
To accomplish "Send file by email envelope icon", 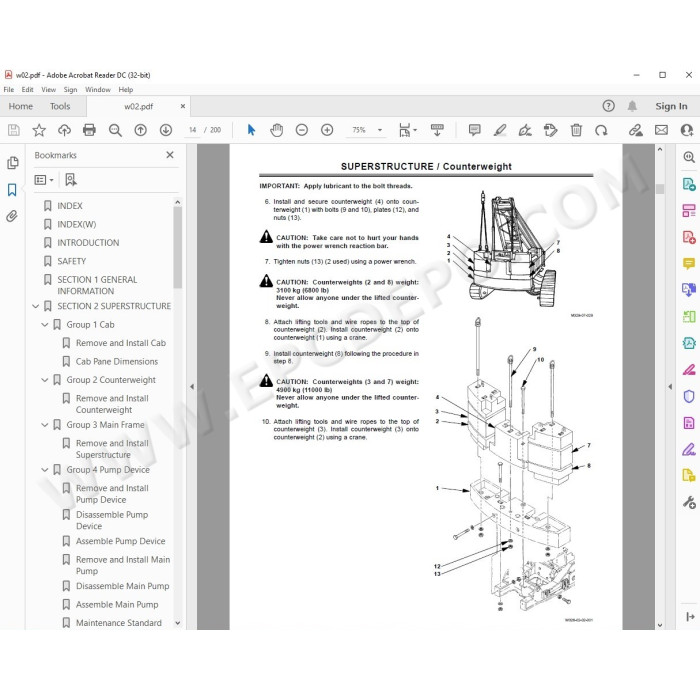I will tap(661, 130).
